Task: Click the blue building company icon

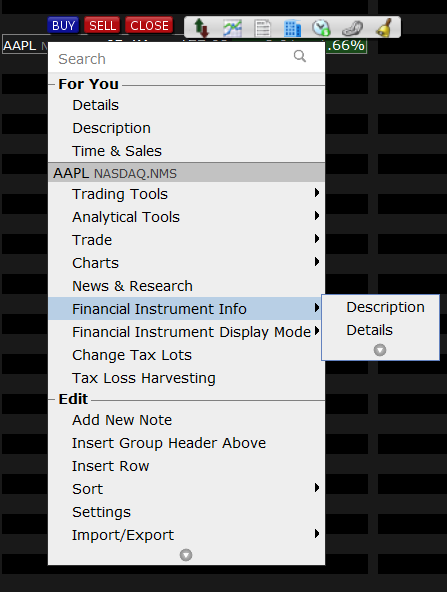Action: 292,28
